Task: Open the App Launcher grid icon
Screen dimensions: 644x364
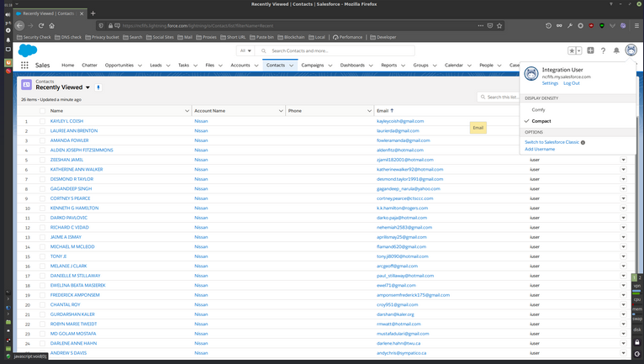Action: [24, 65]
